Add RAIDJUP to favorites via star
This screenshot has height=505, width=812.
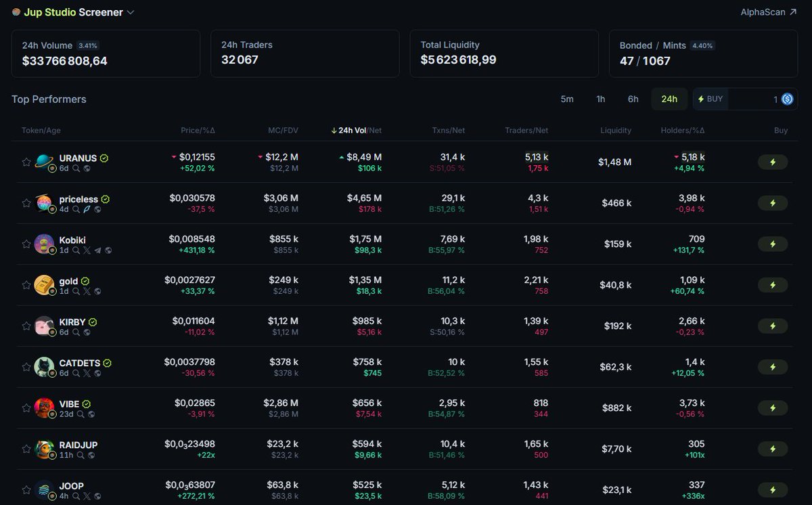pyautogui.click(x=26, y=449)
